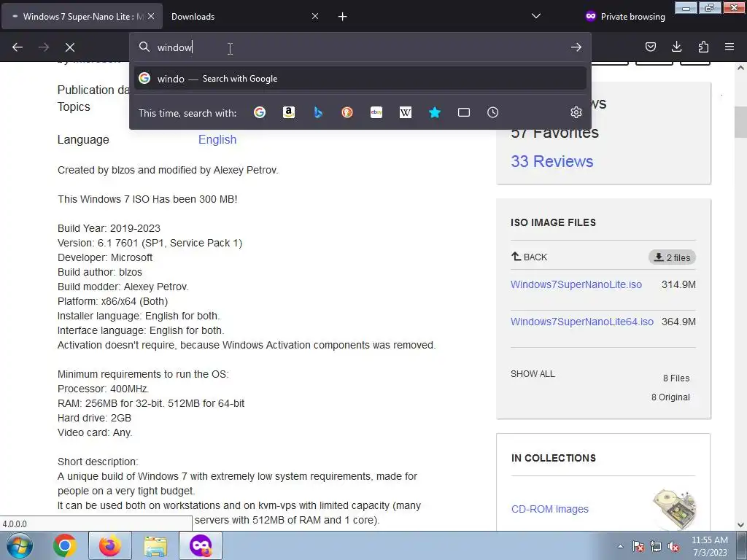Click the 2 files download button

[x=672, y=257]
